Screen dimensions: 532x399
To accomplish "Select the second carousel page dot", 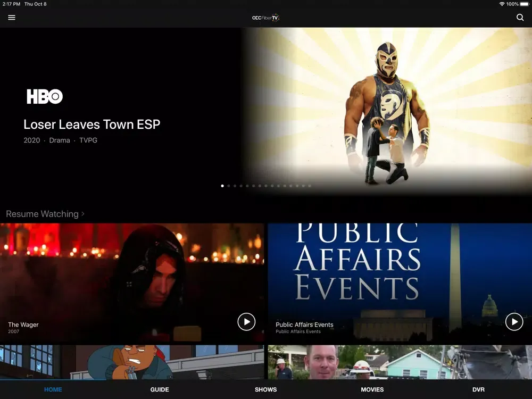I will [x=229, y=186].
